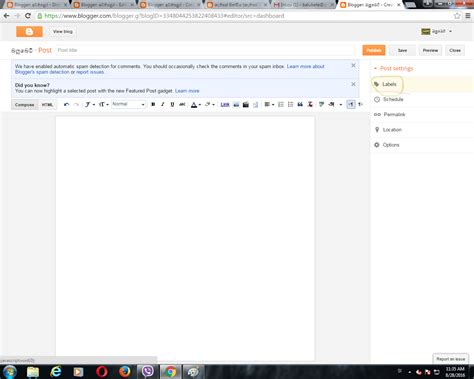Launch Opera from the taskbar
This screenshot has height=379, width=474.
[102, 371]
